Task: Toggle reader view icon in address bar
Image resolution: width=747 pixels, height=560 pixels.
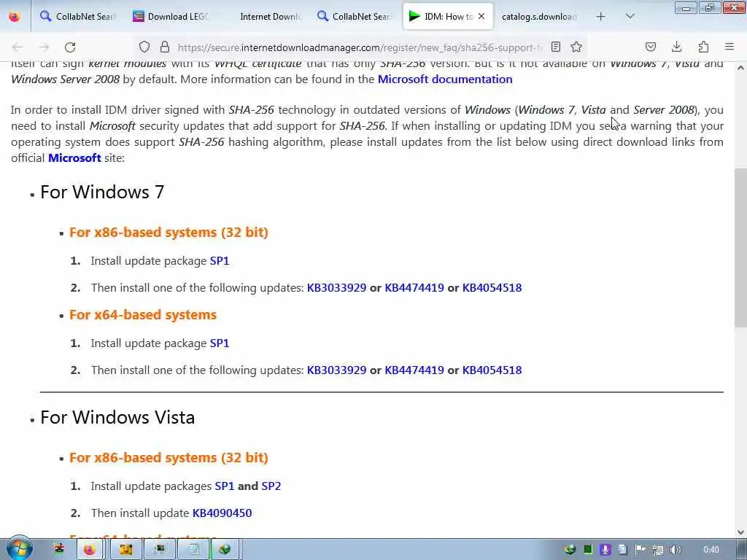Action: click(555, 47)
